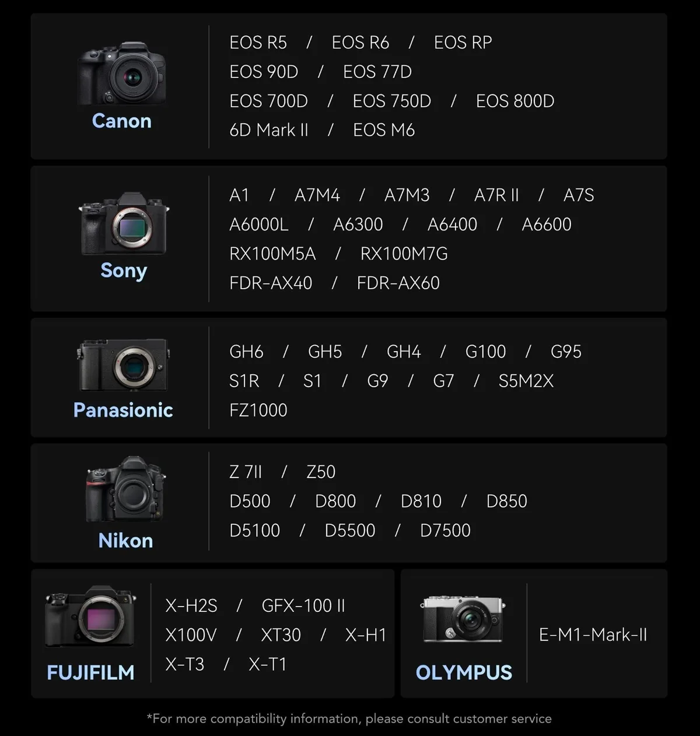Click the EOS R5 model text
The image size is (700, 736).
(x=258, y=43)
